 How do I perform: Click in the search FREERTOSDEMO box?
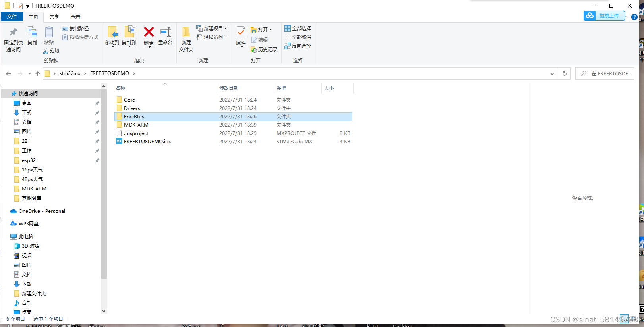[x=605, y=73]
